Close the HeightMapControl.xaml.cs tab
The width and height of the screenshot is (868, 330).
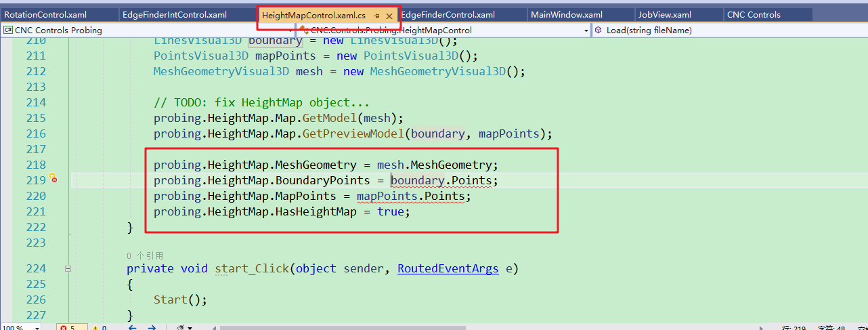click(x=389, y=15)
